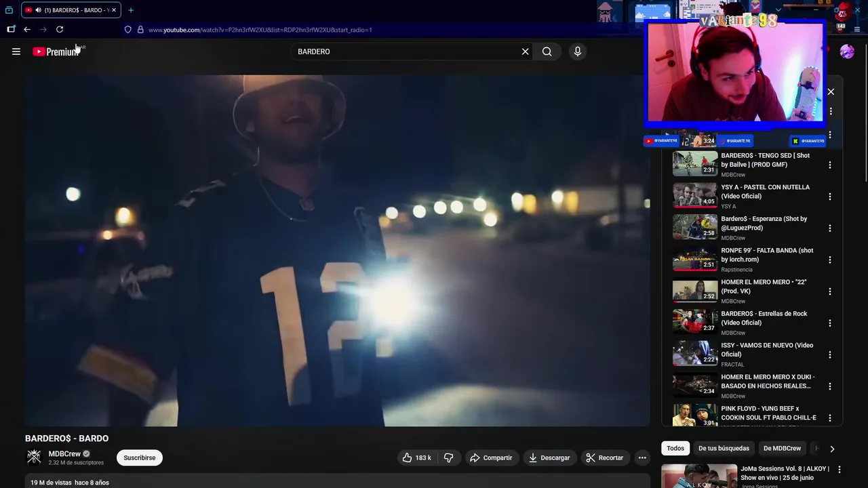Viewport: 868px width, 488px height.
Task: Create clip with Recortar scissors
Action: coord(605,457)
